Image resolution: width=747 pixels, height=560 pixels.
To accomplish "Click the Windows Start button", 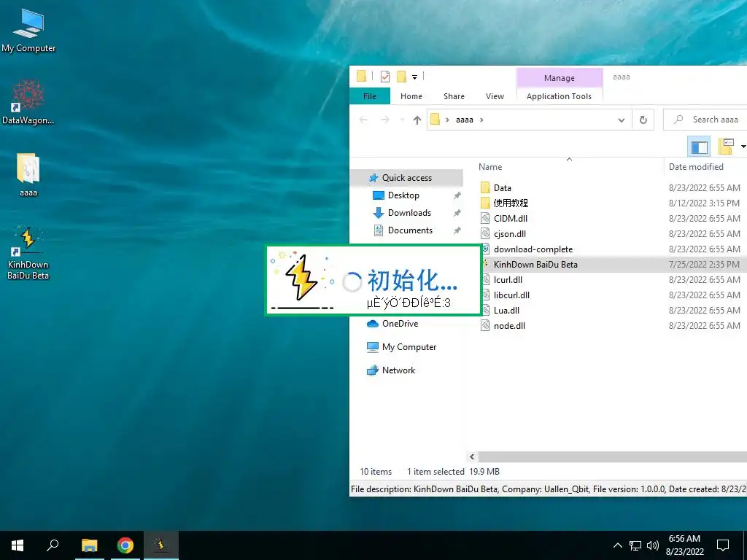I will point(18,545).
